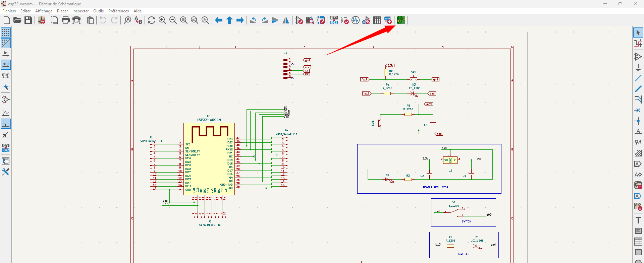
Task: Open Find and Replace tool
Action: pyautogui.click(x=138, y=20)
